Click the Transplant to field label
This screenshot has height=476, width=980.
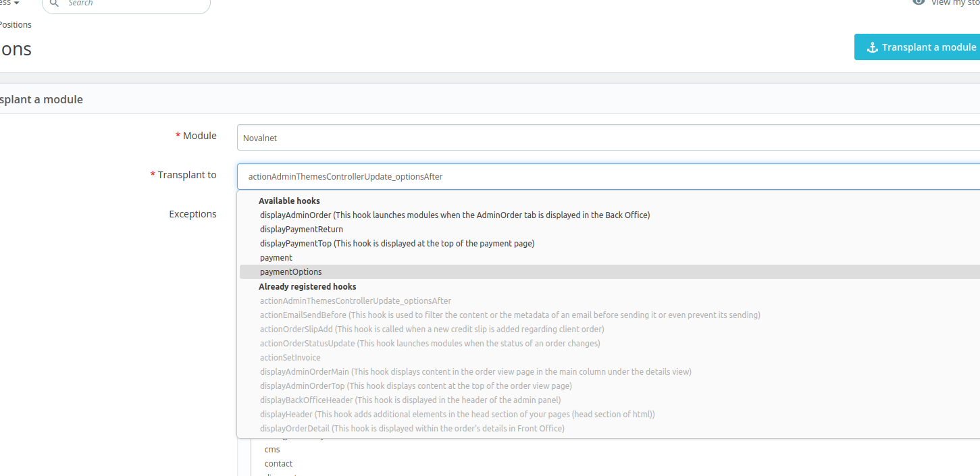click(184, 175)
